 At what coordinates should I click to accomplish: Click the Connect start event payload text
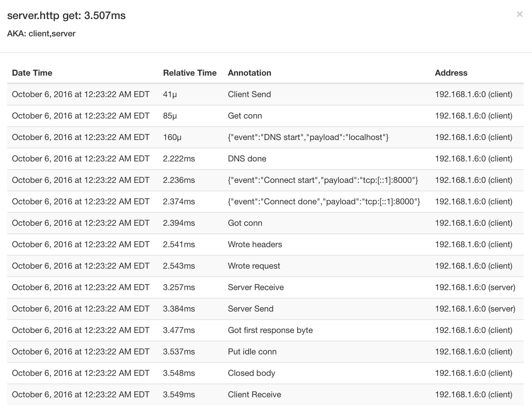[x=323, y=180]
